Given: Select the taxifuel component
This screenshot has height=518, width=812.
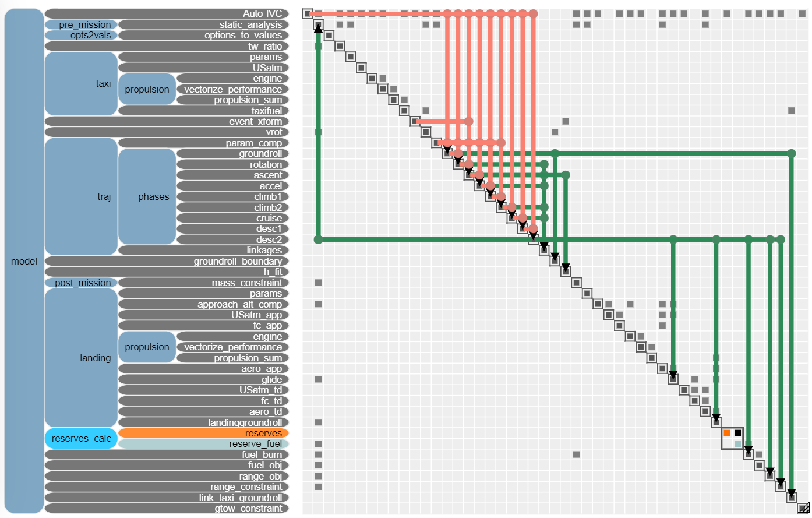Looking at the screenshot, I should (203, 111).
